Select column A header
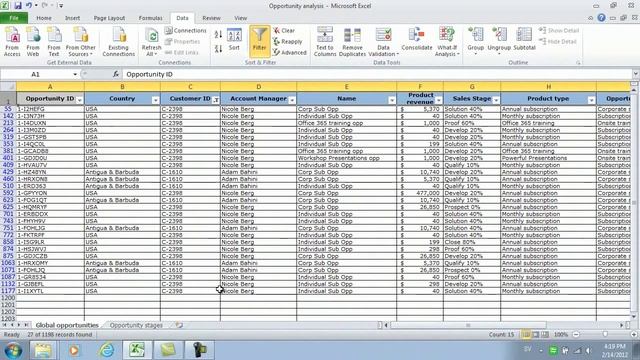 coord(50,87)
